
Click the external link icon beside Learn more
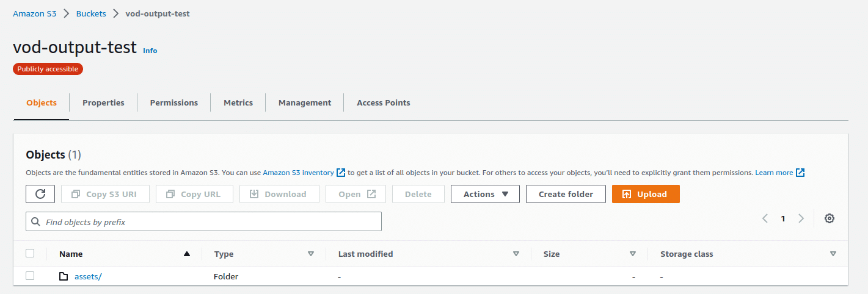pyautogui.click(x=800, y=173)
